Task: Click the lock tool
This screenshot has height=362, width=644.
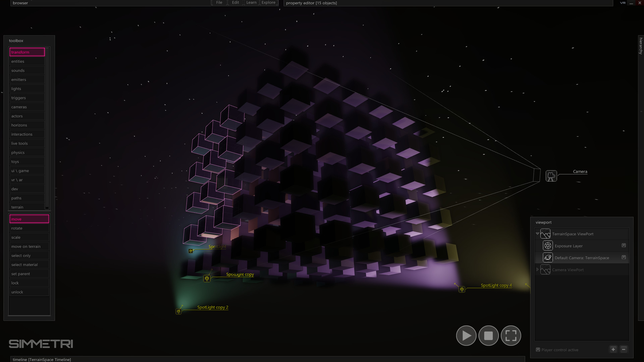Action: (29, 283)
